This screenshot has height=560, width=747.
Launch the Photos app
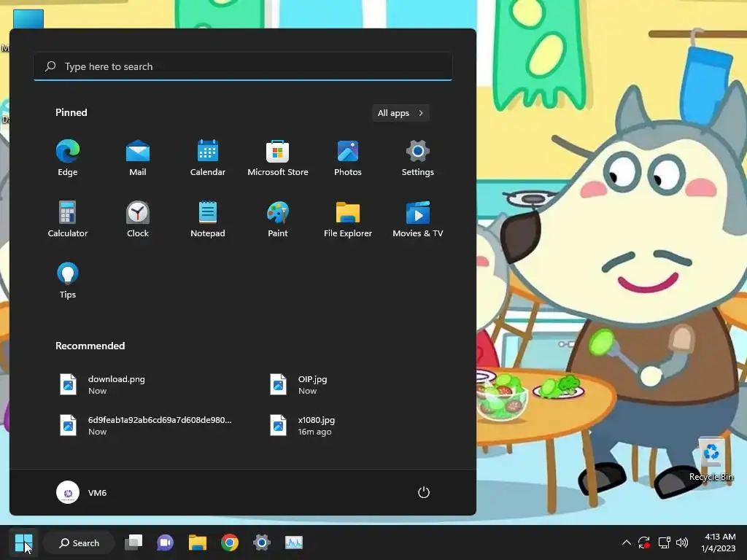click(348, 157)
